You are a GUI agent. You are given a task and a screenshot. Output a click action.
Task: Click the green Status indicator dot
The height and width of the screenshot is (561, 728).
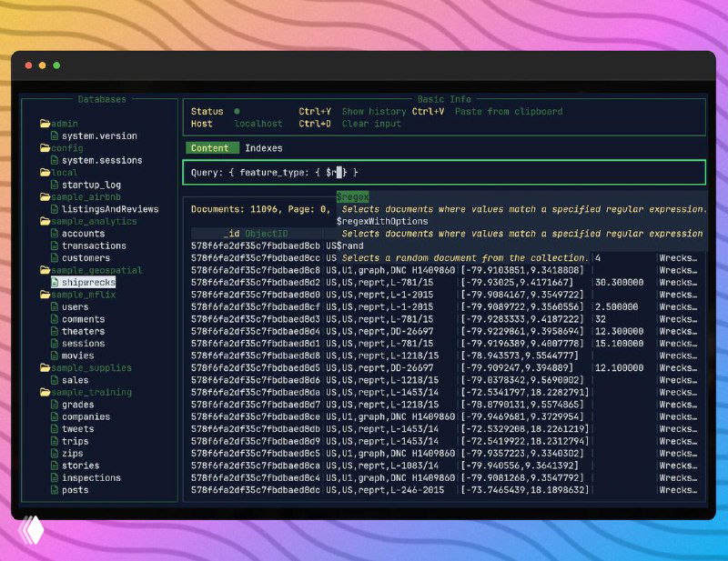235,110
